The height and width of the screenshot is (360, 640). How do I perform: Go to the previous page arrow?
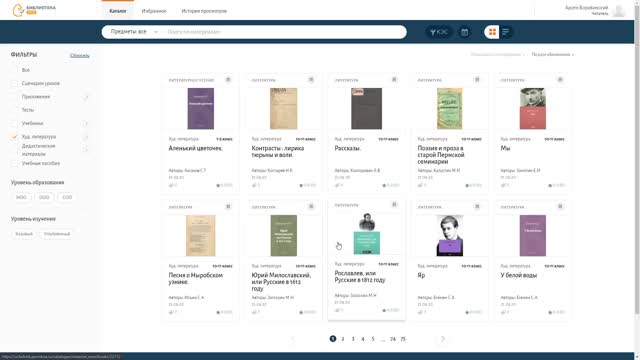tap(293, 339)
